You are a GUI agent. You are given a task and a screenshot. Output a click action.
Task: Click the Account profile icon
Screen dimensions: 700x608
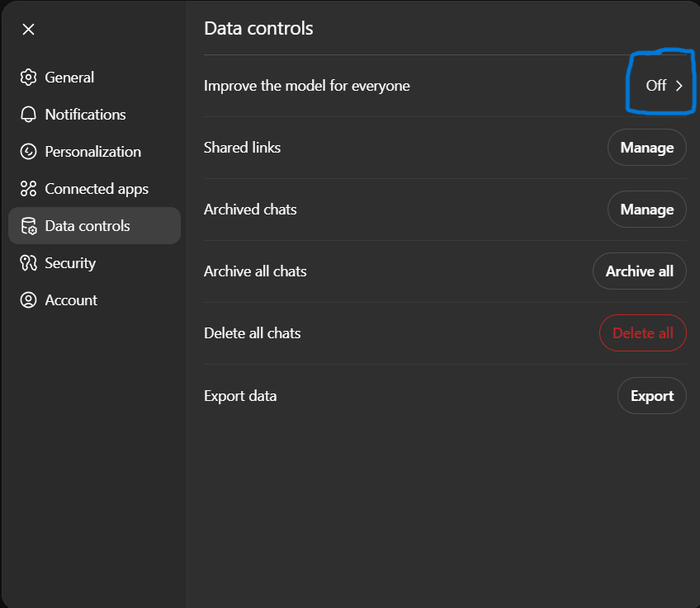tap(28, 299)
